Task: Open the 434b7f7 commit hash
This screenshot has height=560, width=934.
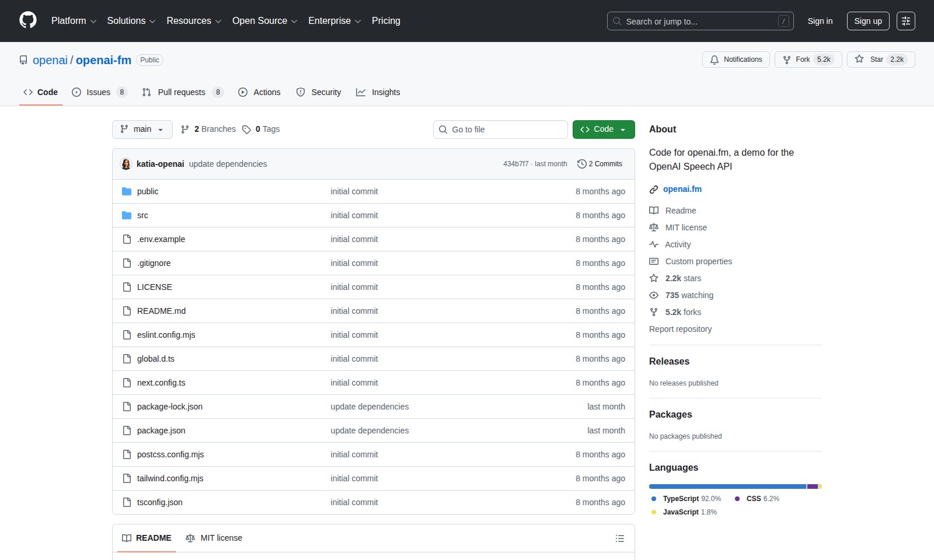Action: 515,164
